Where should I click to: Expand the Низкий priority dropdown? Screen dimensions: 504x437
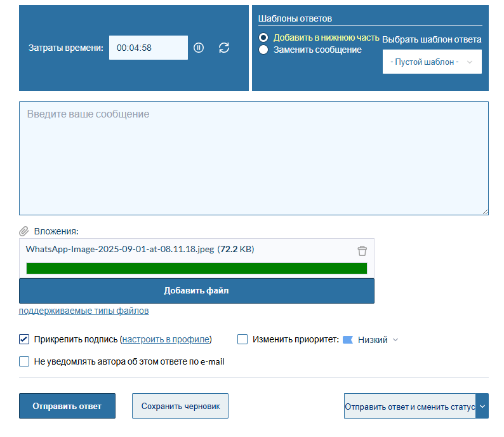point(378,340)
